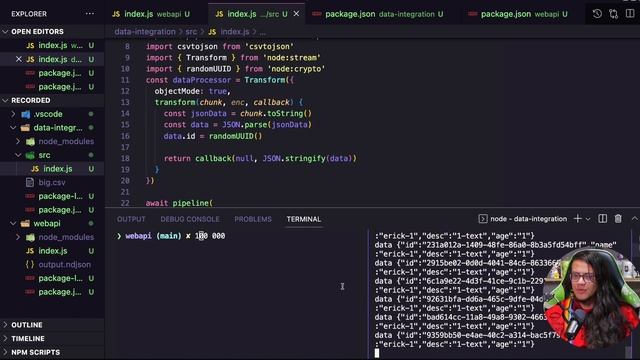Open output.ndjson file
Viewport: 640px width, 360px height.
[x=52, y=264]
